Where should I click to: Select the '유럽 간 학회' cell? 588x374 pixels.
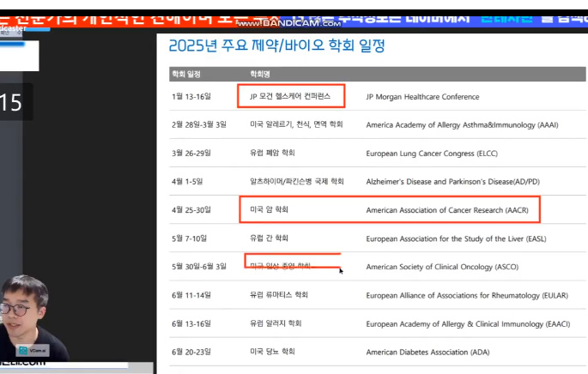(269, 238)
